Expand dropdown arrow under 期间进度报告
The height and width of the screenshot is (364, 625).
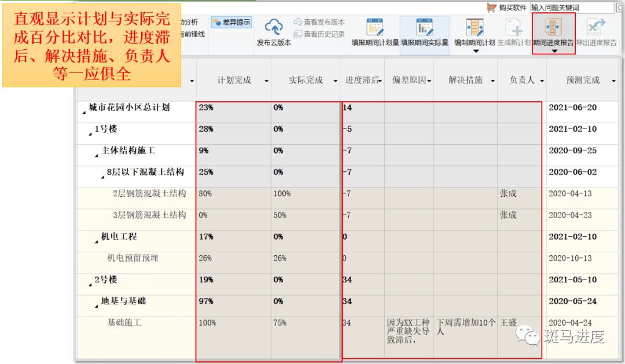pos(554,51)
